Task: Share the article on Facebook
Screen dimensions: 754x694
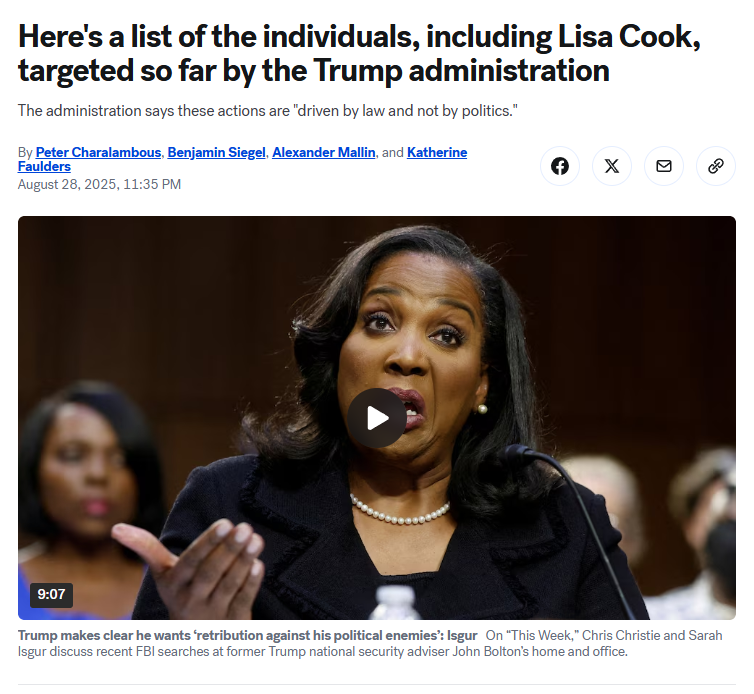Action: click(x=559, y=166)
